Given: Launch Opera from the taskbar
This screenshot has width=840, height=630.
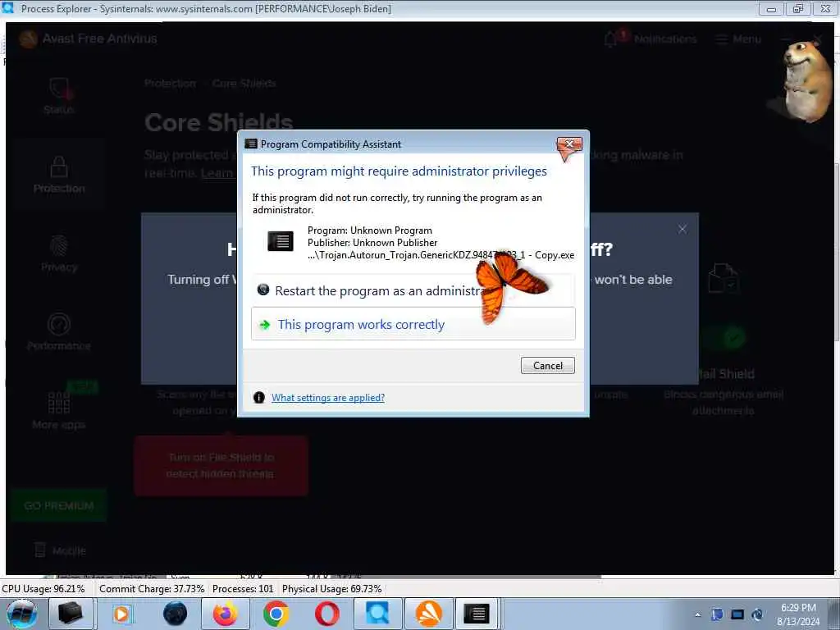Looking at the screenshot, I should (x=326, y=614).
